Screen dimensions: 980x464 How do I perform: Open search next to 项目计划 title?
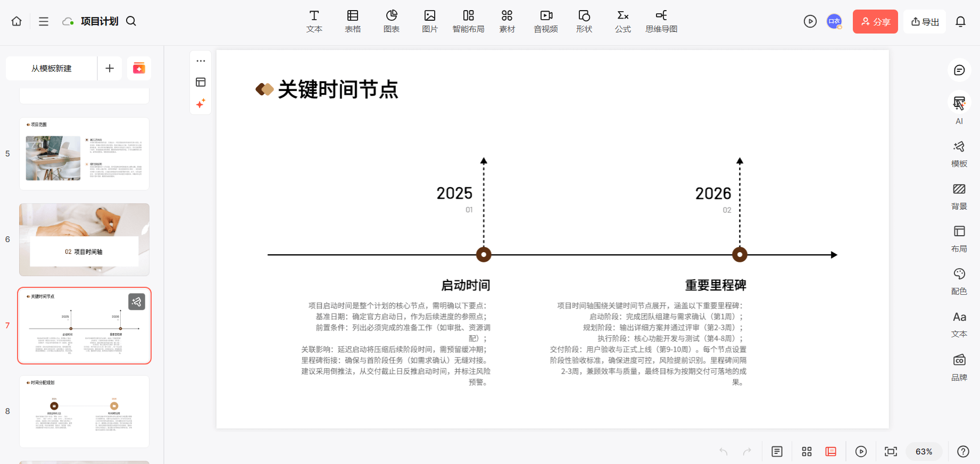131,21
